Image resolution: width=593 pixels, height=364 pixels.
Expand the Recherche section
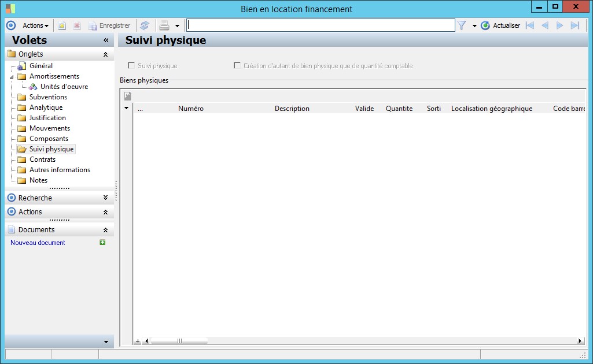click(x=105, y=198)
